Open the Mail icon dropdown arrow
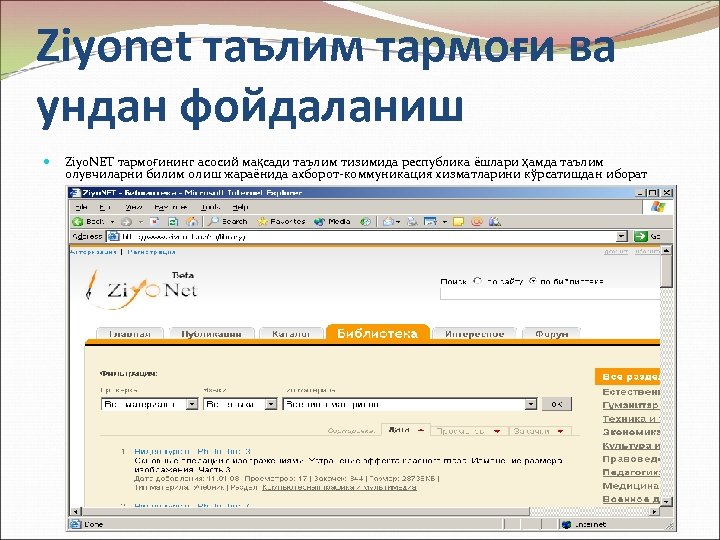The height and width of the screenshot is (540, 720). tap(398, 222)
